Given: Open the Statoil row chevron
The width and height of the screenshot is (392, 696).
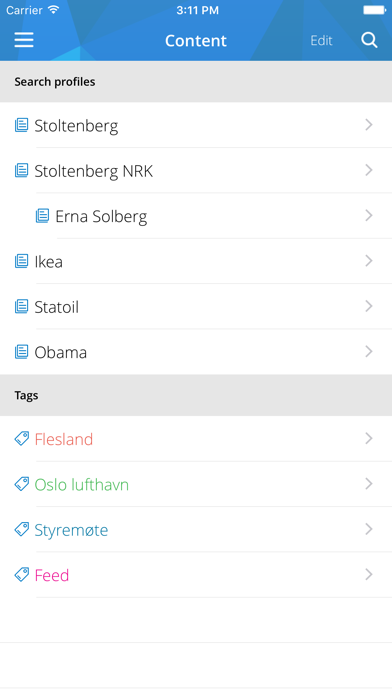Looking at the screenshot, I should point(368,306).
